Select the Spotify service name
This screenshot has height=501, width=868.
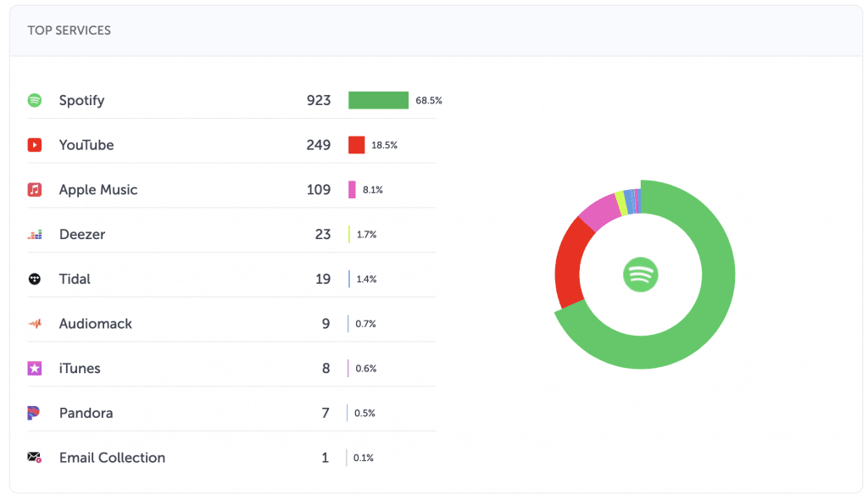(81, 101)
